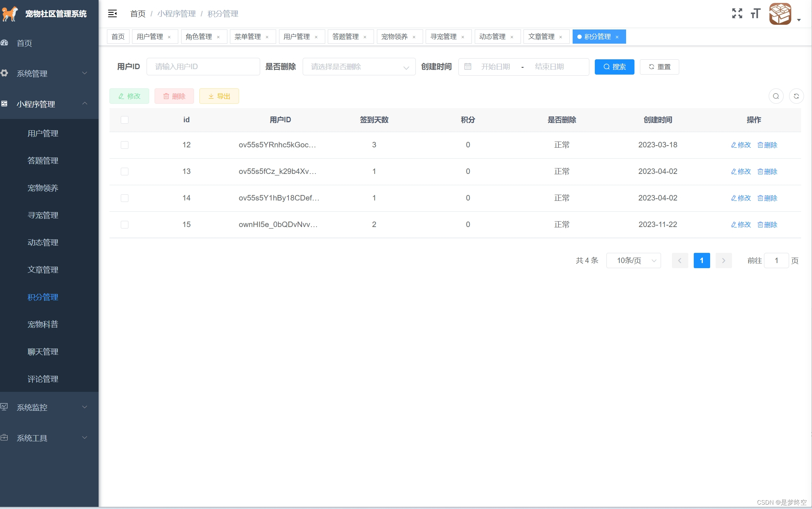Check the checkbox for row id 13

tap(124, 171)
